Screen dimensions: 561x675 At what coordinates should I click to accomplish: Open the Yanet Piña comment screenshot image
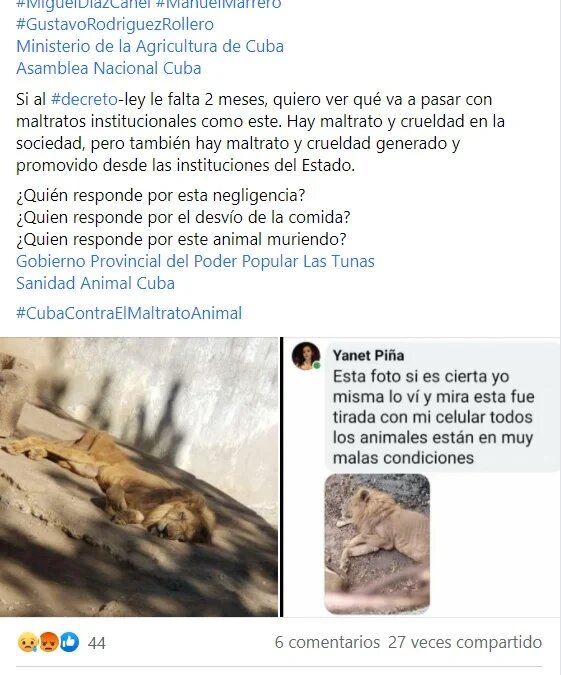421,477
